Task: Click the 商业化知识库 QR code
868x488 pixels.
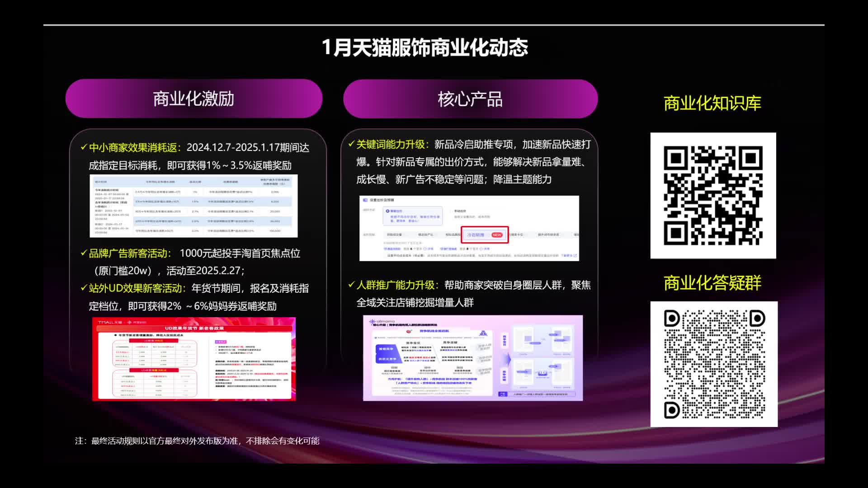Action: [713, 195]
